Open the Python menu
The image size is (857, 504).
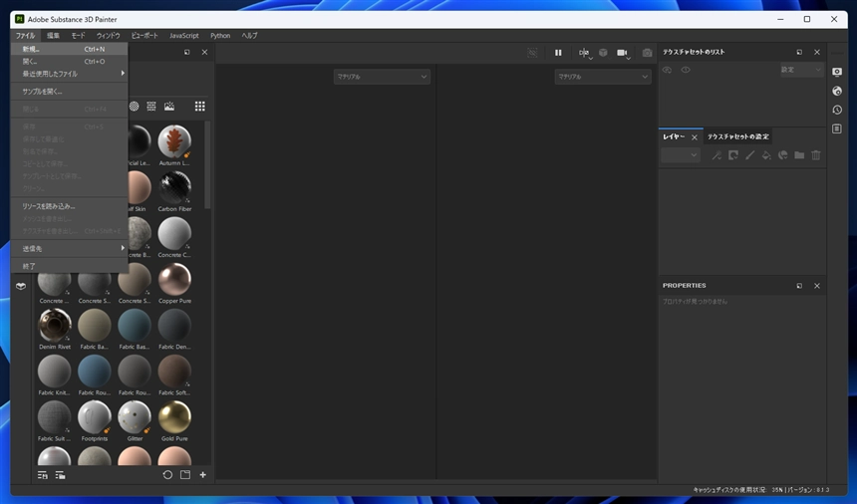pyautogui.click(x=220, y=36)
